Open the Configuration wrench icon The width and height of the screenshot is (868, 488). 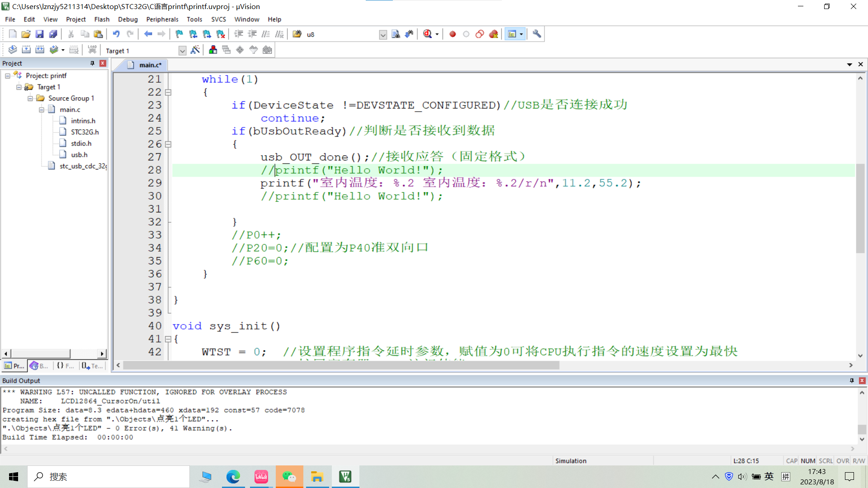pyautogui.click(x=537, y=34)
